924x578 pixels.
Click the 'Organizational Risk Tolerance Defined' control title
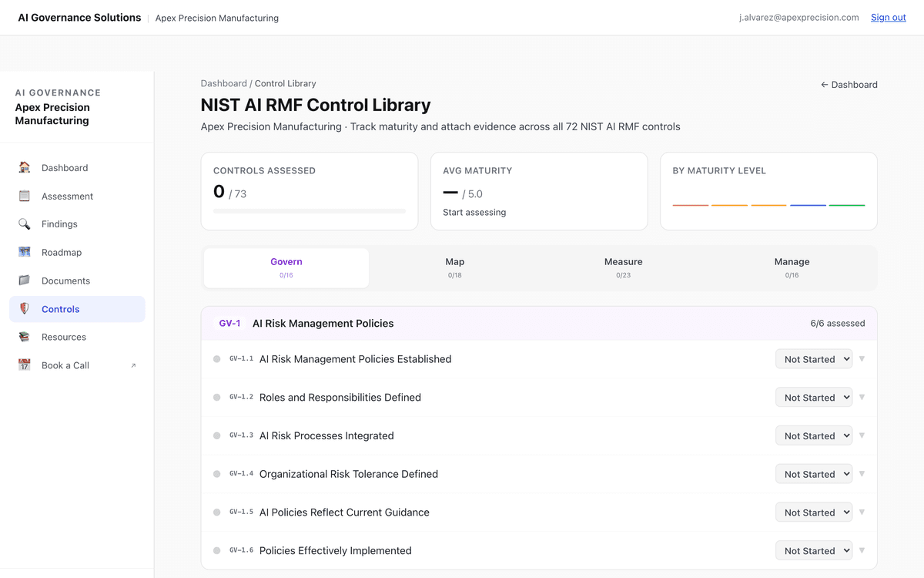pos(349,474)
